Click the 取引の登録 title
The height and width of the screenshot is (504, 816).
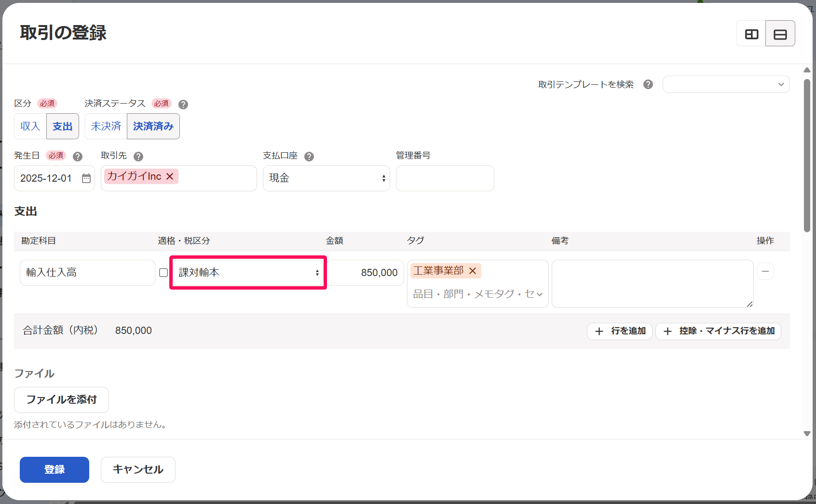63,33
